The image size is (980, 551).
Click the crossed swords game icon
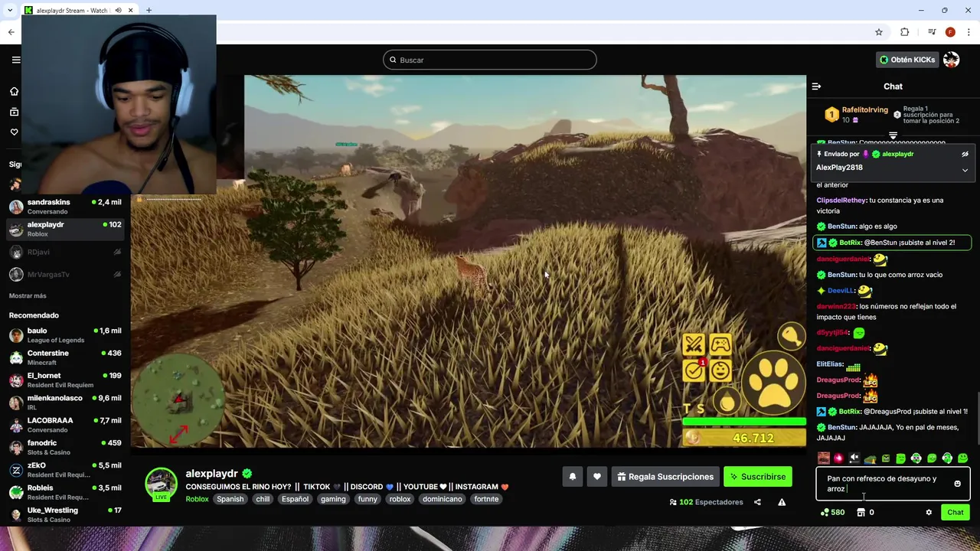tap(694, 345)
